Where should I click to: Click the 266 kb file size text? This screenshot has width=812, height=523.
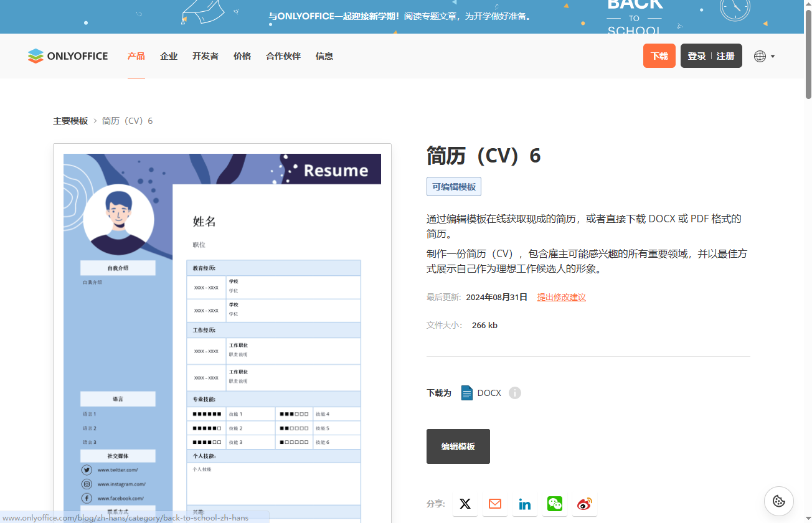click(484, 325)
